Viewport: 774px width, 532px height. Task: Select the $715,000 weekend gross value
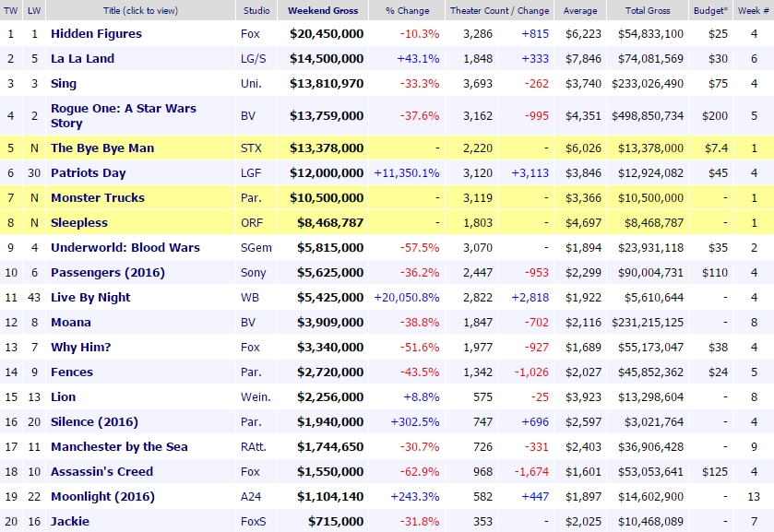336,522
